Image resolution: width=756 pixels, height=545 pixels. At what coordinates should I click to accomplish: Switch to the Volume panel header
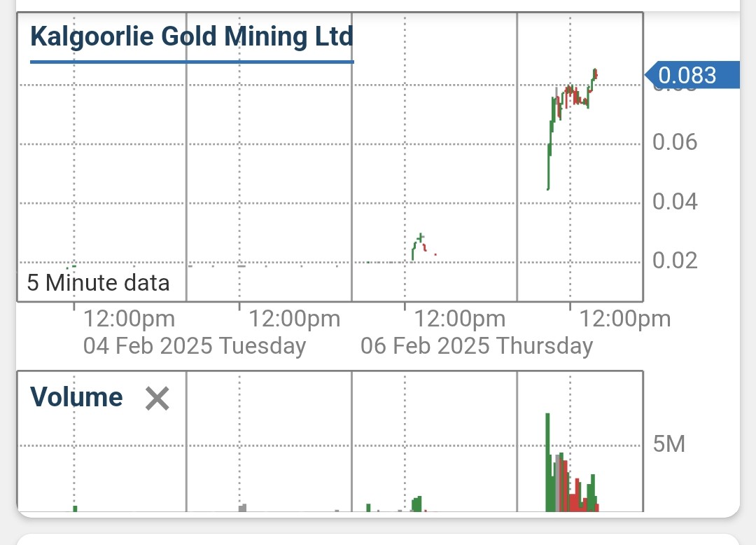tap(78, 396)
